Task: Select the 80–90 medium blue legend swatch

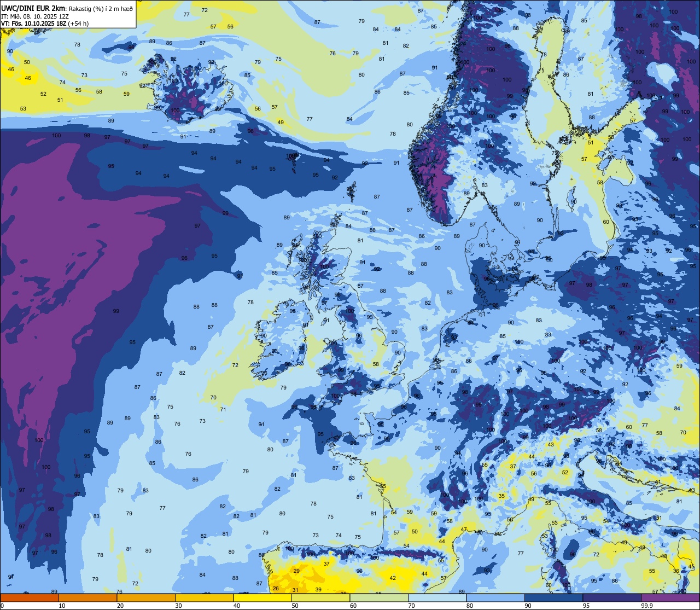Action: pyautogui.click(x=495, y=597)
